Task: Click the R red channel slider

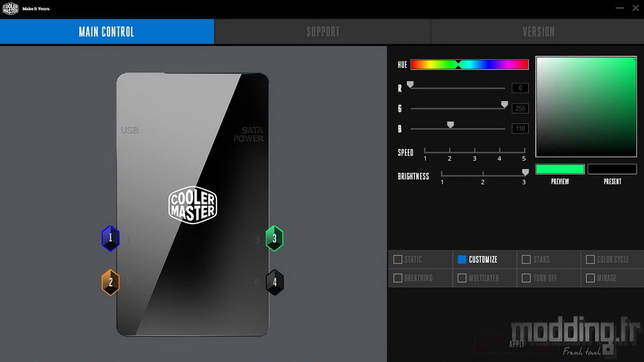Action: (x=457, y=88)
